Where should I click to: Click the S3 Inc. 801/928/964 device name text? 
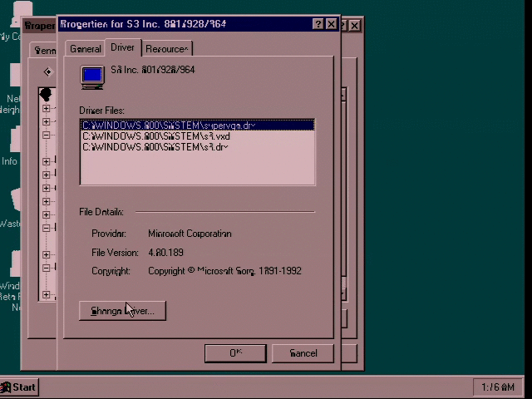click(153, 70)
